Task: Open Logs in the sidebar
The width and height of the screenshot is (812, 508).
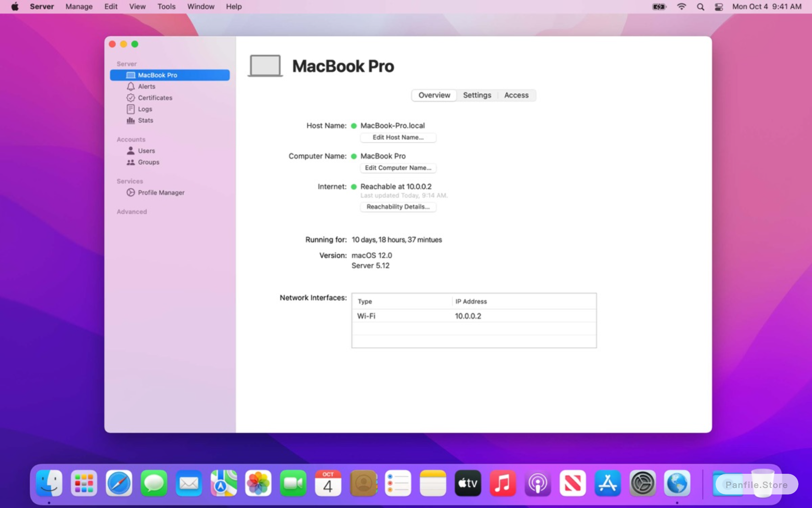Action: [x=139, y=109]
